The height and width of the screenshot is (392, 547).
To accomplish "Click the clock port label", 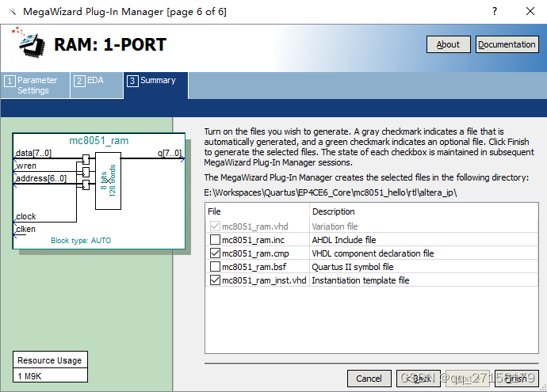I will coord(26,216).
